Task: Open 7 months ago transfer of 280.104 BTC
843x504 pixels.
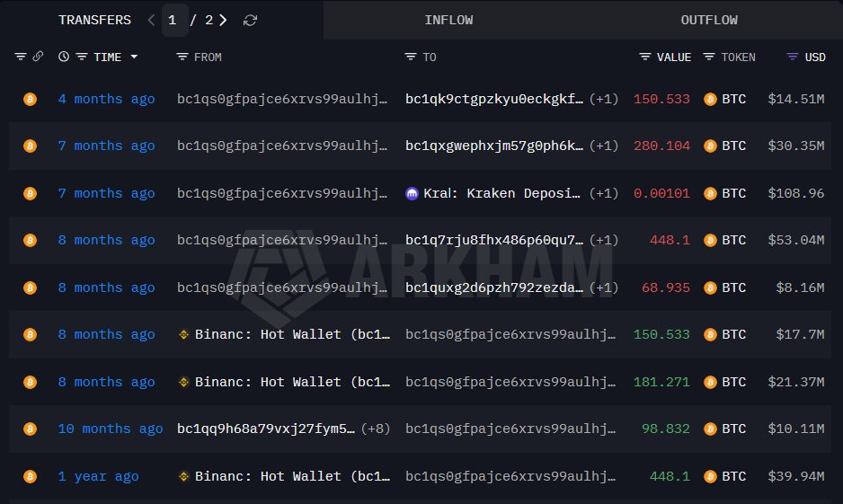Action: (106, 146)
